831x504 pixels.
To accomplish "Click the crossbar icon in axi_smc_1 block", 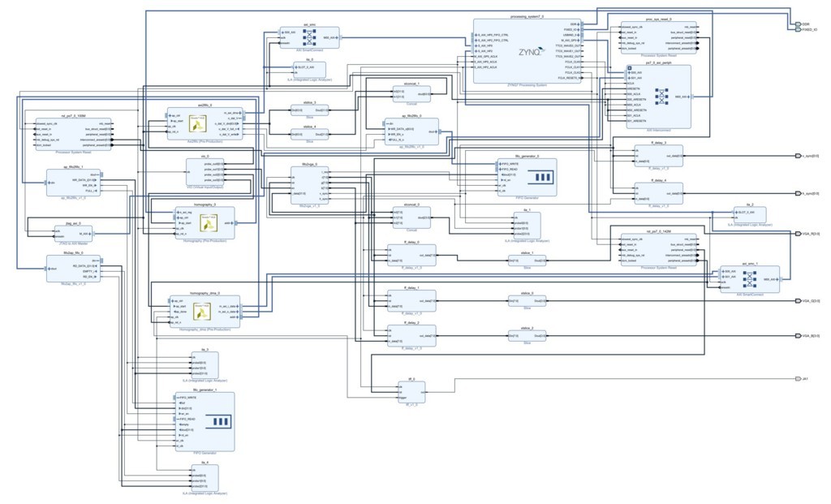I will pyautogui.click(x=750, y=278).
